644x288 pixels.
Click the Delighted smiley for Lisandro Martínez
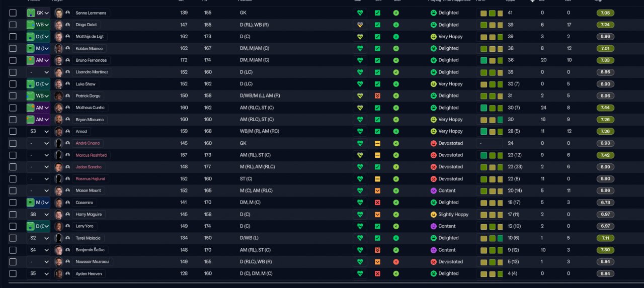click(x=434, y=72)
